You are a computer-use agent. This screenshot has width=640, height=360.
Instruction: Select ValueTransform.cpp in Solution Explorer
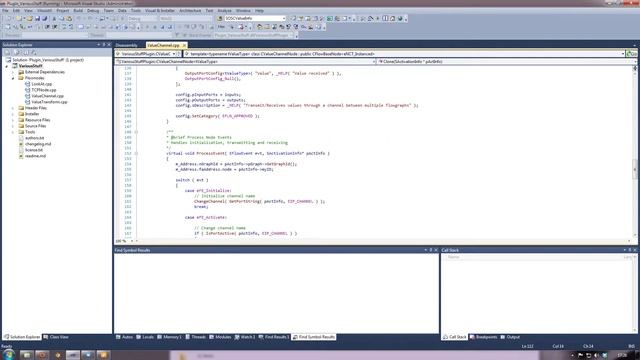(49, 102)
